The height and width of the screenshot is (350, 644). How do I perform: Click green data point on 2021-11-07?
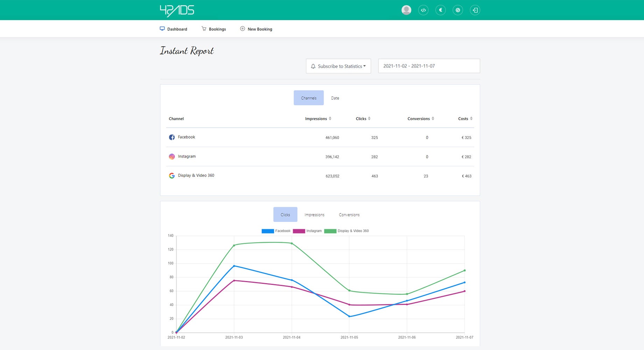tap(464, 270)
